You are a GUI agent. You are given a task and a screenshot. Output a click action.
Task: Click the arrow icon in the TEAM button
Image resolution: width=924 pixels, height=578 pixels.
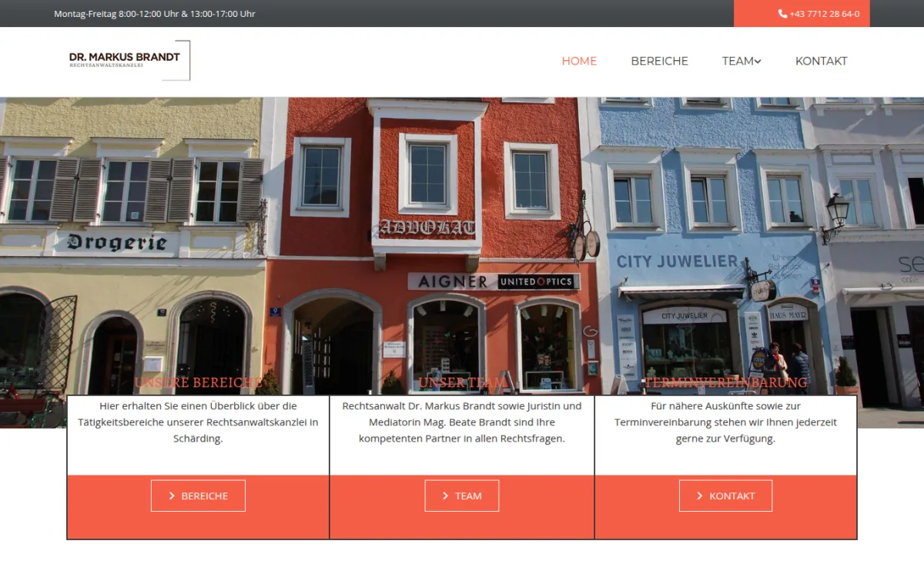click(x=445, y=496)
